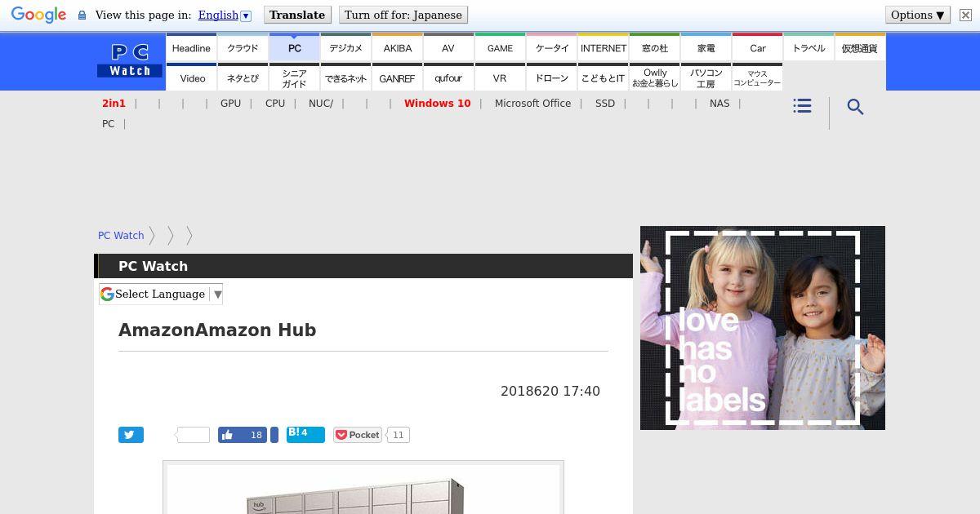Click the 2in1 topic link
The width and height of the screenshot is (980, 514).
114,104
